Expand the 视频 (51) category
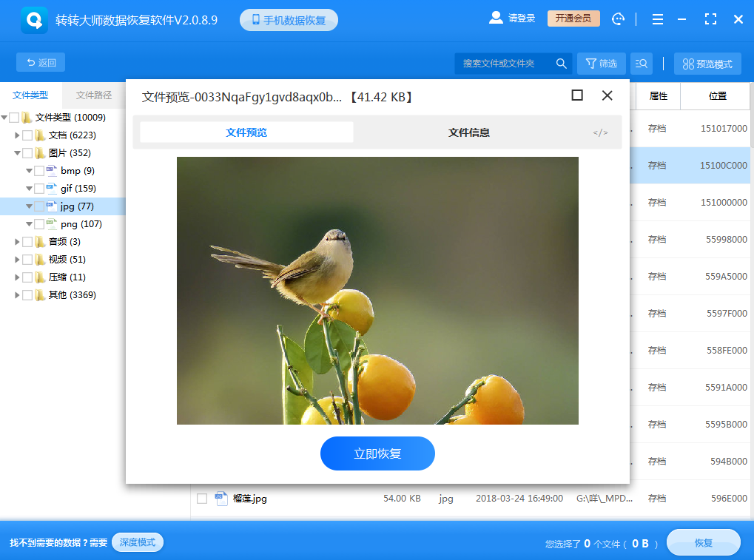Image resolution: width=754 pixels, height=560 pixels. pos(16,259)
